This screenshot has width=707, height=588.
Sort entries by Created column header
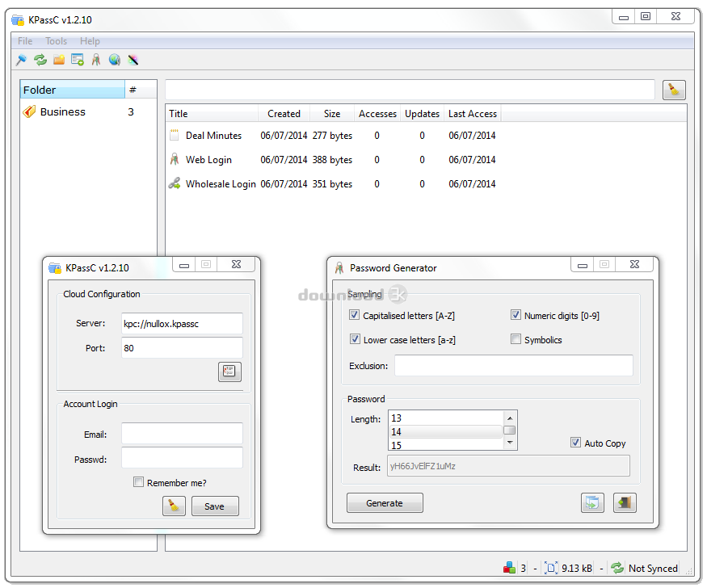[284, 114]
